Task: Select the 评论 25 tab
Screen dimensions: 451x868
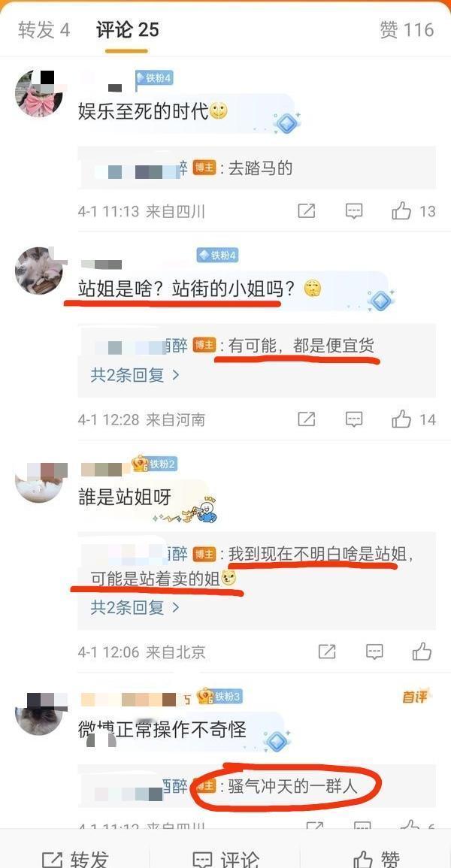Action: 127,30
